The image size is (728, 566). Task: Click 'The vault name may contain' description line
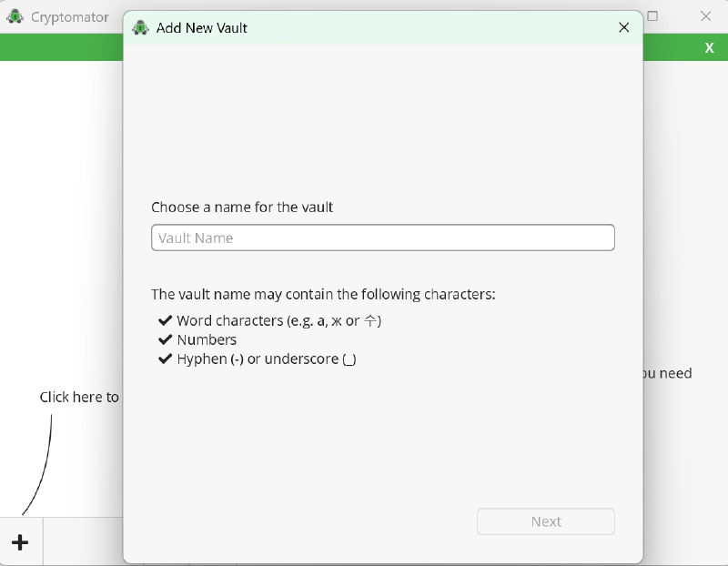[323, 295]
